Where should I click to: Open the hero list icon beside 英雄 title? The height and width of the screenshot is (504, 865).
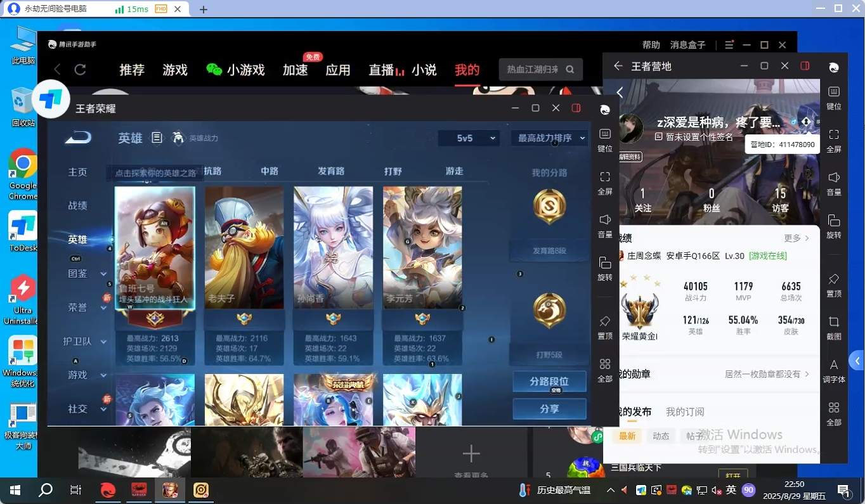(157, 138)
